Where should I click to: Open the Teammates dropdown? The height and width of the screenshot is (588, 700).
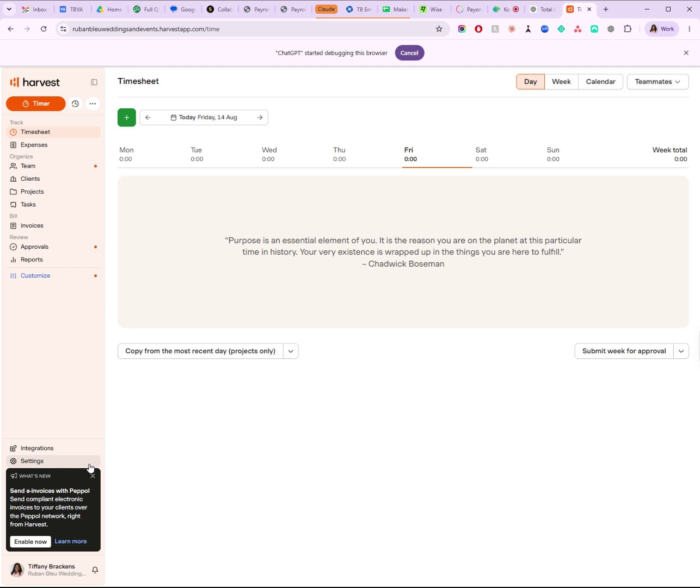pos(658,82)
